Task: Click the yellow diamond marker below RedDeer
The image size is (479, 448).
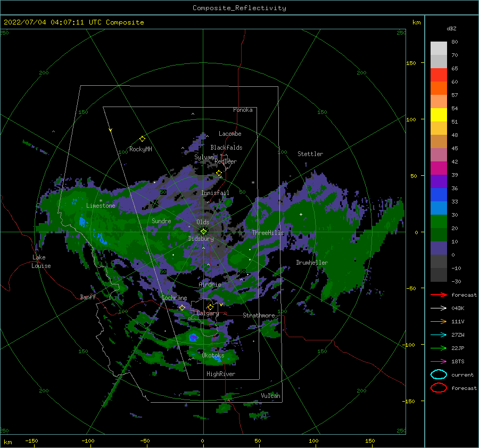Action: [x=219, y=173]
